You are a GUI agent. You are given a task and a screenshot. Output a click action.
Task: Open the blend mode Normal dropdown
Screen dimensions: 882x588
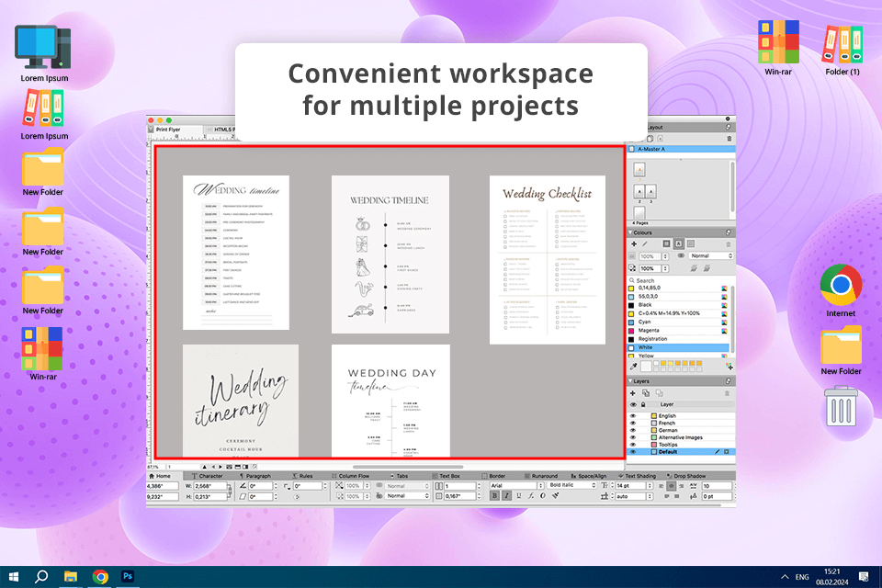(x=711, y=256)
